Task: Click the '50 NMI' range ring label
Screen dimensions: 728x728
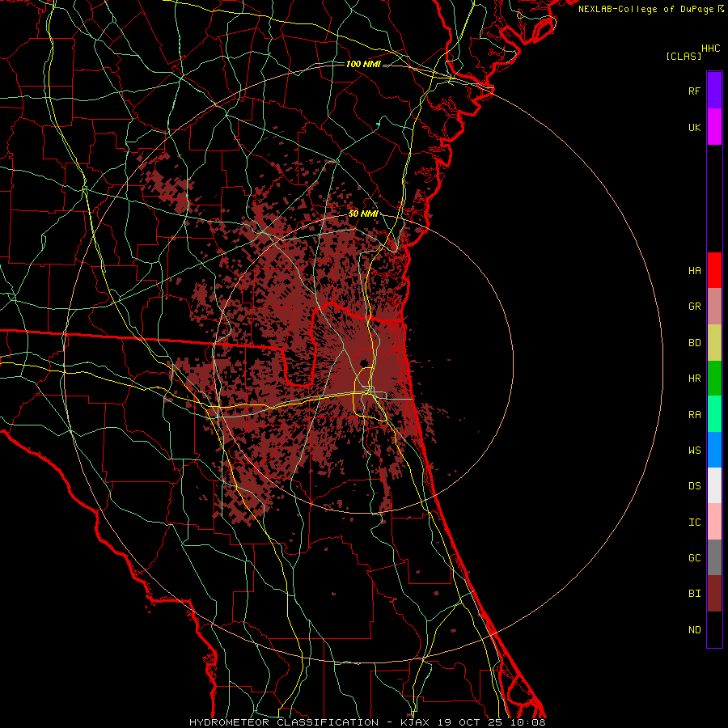Action: click(363, 214)
